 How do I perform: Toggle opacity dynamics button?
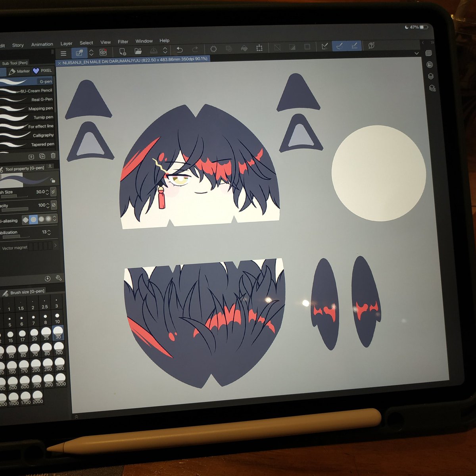(x=54, y=205)
